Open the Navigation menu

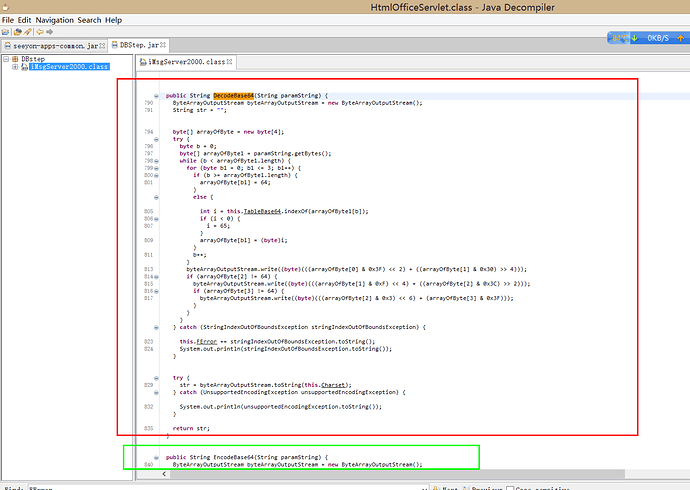pos(54,20)
